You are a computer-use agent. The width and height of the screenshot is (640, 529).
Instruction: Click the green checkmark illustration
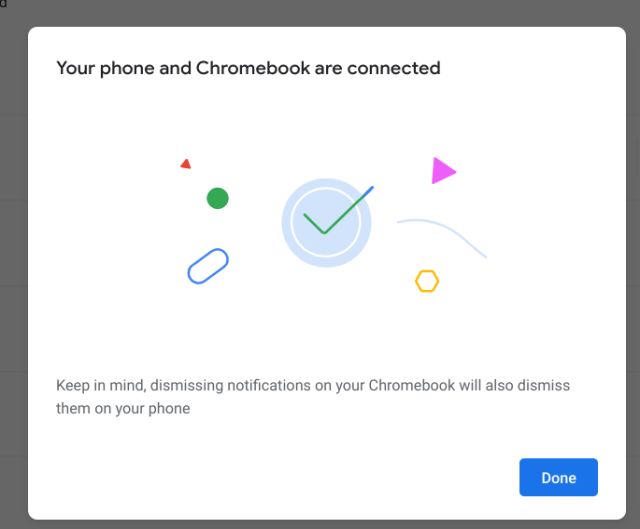(338, 210)
